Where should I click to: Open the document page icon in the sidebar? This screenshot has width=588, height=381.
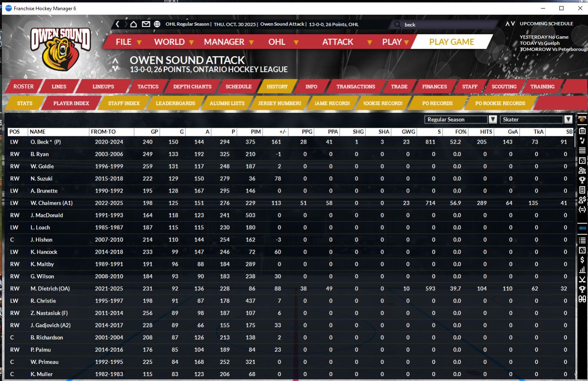click(x=582, y=190)
